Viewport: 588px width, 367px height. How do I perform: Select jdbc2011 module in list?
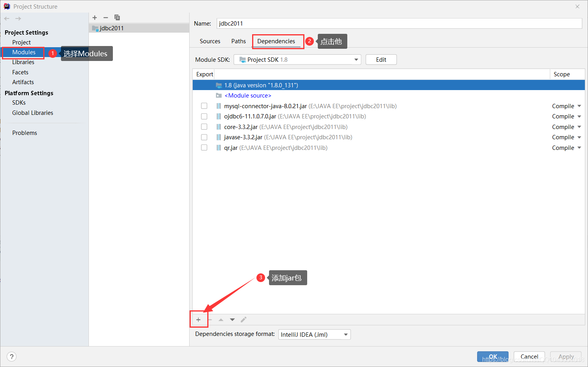[139, 28]
